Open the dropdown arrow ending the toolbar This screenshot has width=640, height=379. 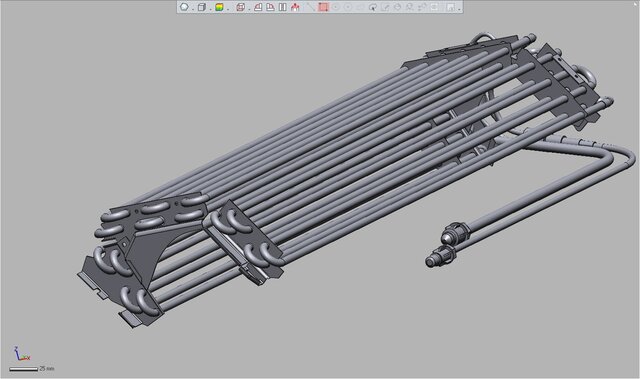click(x=459, y=9)
